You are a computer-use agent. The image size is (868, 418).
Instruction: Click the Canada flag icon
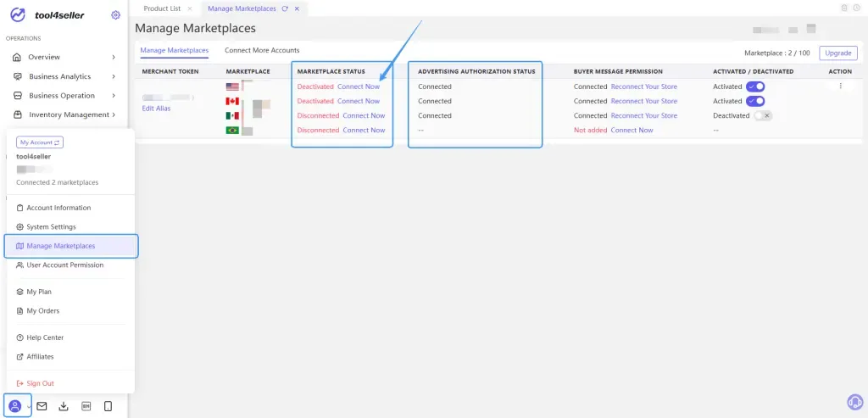(x=232, y=101)
